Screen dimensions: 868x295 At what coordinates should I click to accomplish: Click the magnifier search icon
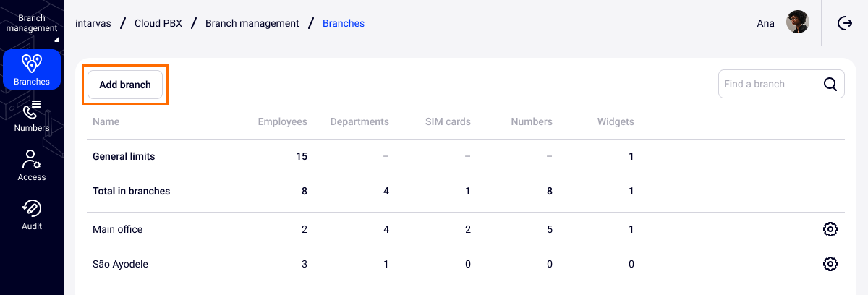(830, 84)
